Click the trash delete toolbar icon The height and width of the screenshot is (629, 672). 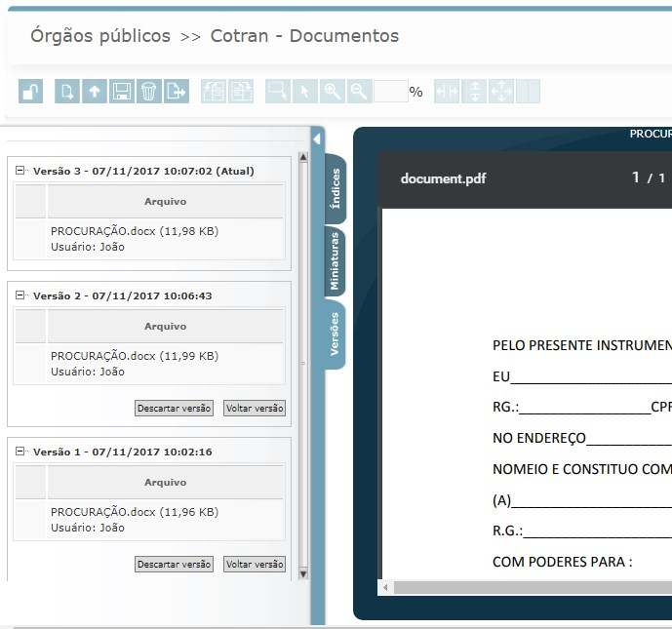pyautogui.click(x=148, y=92)
